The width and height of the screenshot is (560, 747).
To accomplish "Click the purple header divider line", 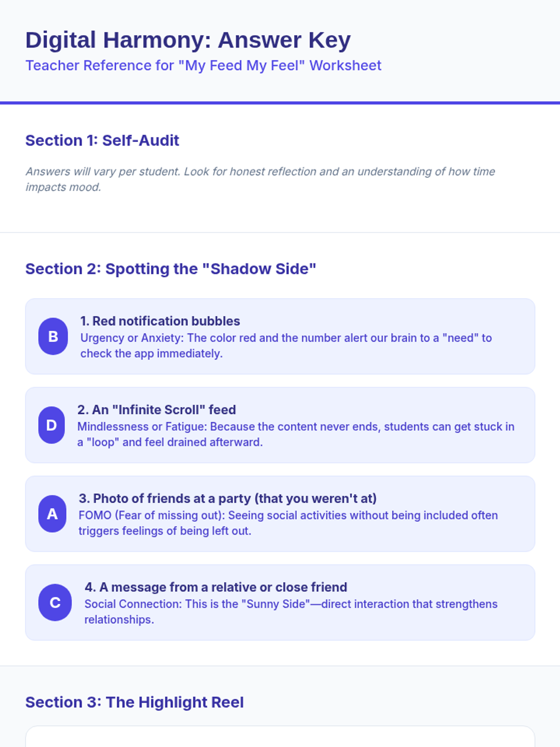I will (x=280, y=103).
